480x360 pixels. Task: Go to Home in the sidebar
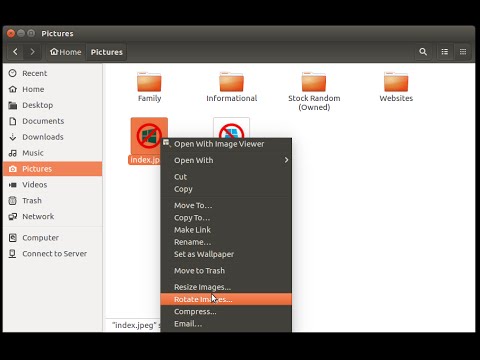coord(53,89)
